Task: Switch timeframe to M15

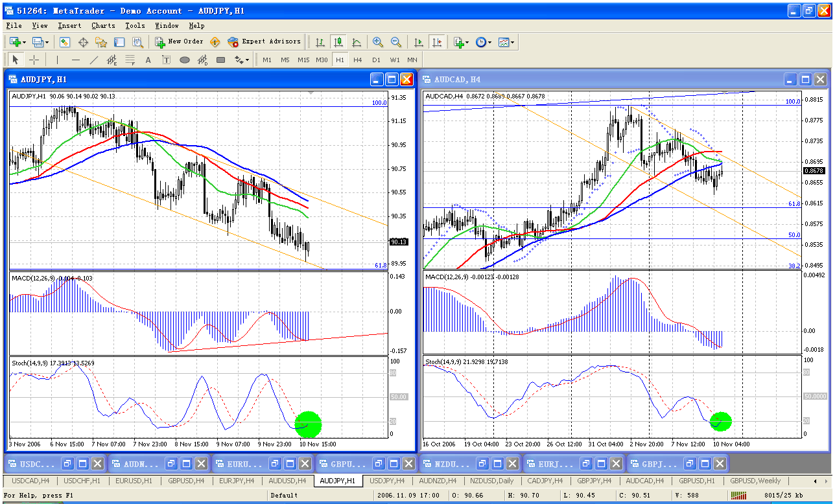Action: [303, 60]
